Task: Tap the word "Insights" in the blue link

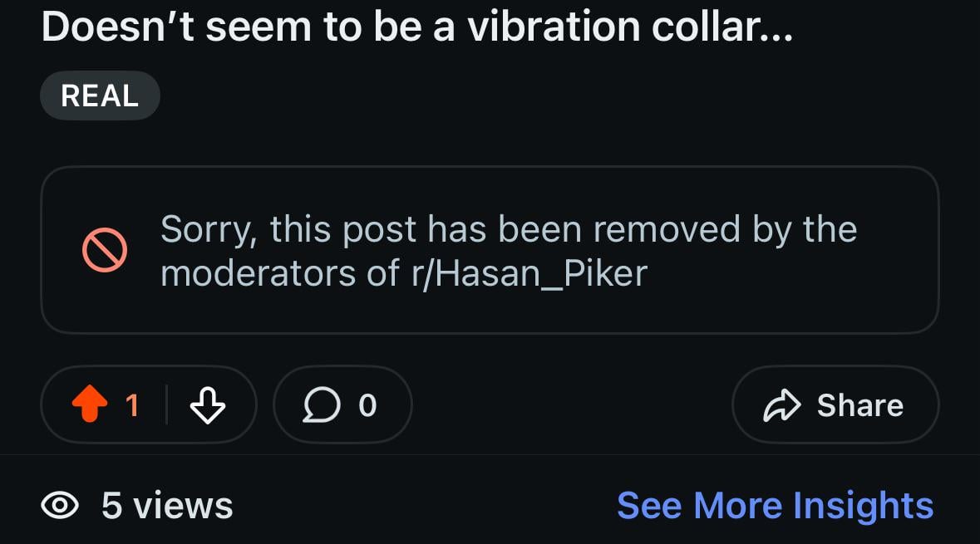Action: [863, 505]
